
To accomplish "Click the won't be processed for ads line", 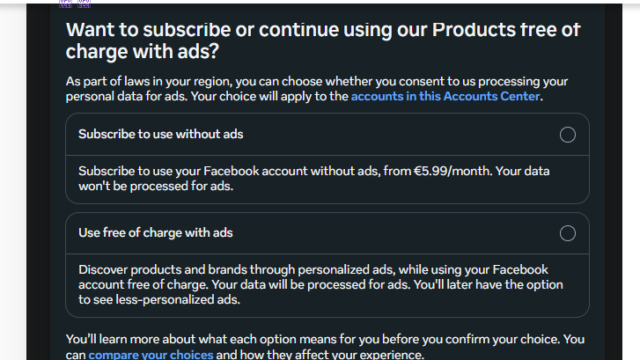I will [156, 186].
